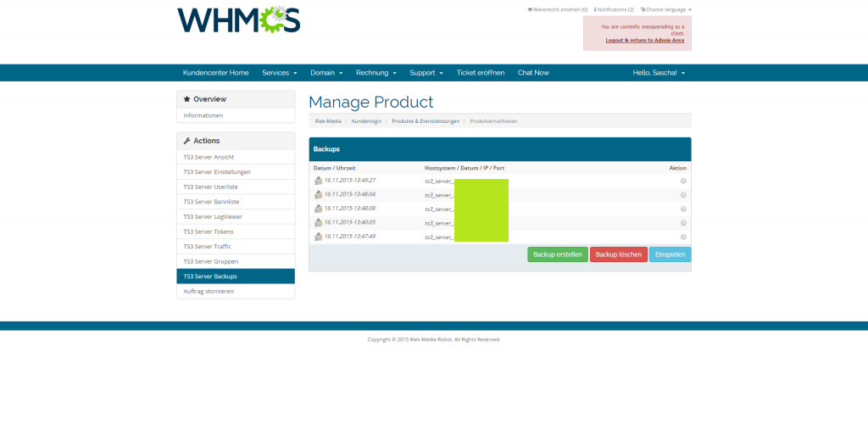Open TS3 Server Traffic in sidebar
868x447 pixels.
[208, 246]
